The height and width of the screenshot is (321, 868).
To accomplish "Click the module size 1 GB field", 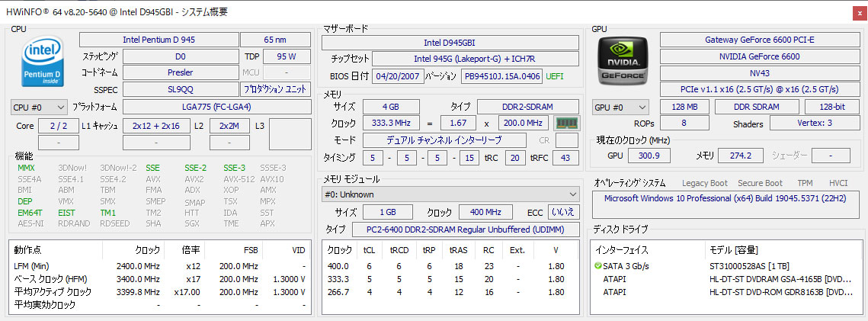I will click(387, 212).
